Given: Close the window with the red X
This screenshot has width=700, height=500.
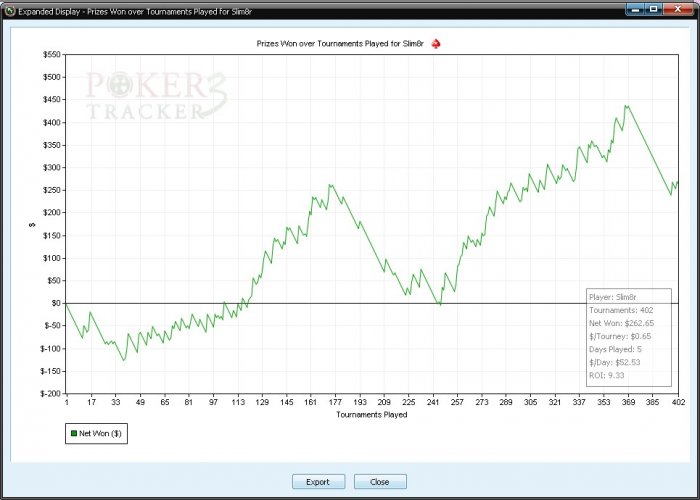Looking at the screenshot, I should [678, 9].
